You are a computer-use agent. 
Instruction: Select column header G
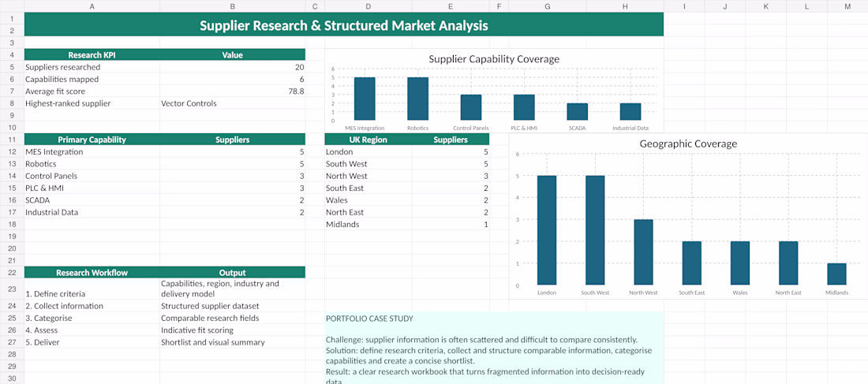pyautogui.click(x=548, y=6)
